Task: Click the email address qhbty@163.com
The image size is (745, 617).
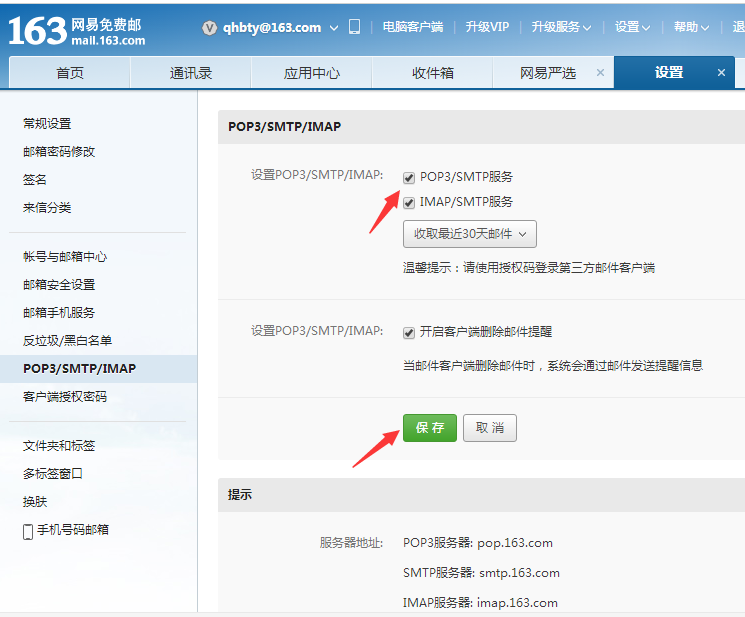Action: [272, 28]
